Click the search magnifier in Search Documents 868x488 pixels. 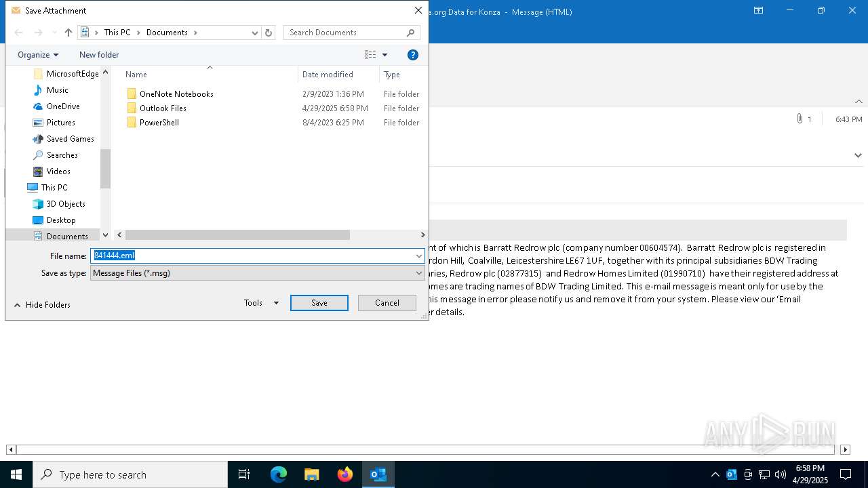[410, 33]
